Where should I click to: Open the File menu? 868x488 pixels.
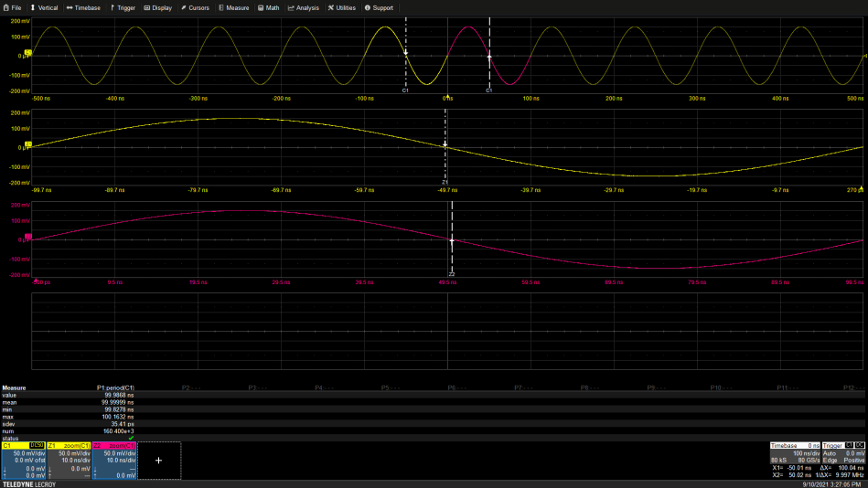pyautogui.click(x=12, y=7)
